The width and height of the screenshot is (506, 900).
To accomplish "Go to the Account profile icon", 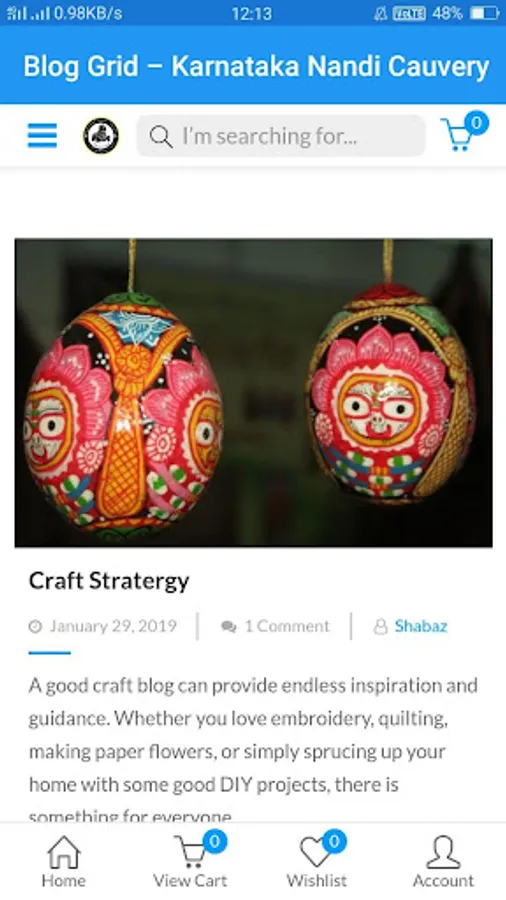I will tap(443, 852).
